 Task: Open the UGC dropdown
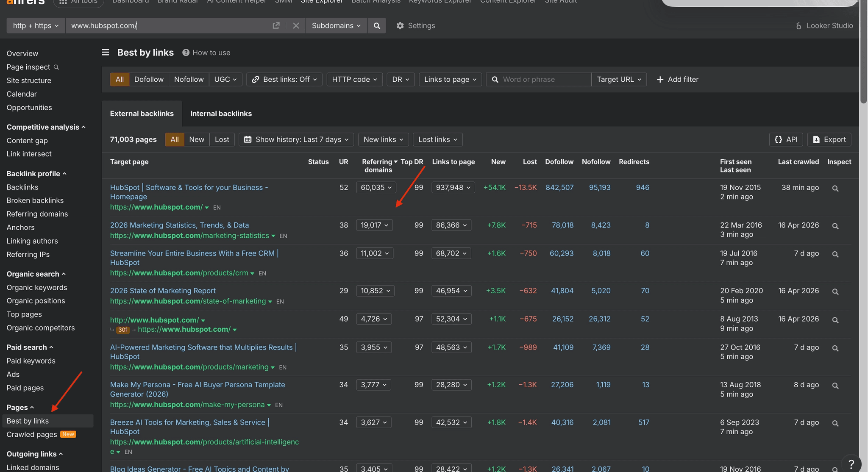pyautogui.click(x=225, y=79)
